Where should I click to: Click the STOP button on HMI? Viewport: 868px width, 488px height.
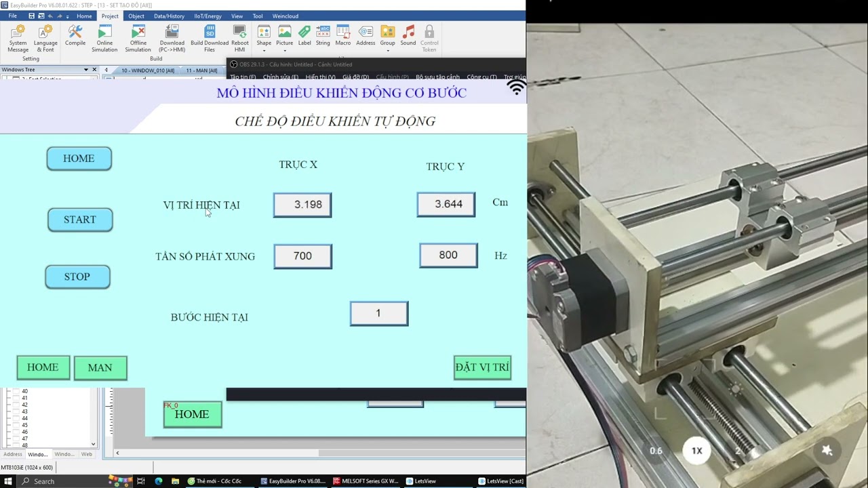click(77, 277)
